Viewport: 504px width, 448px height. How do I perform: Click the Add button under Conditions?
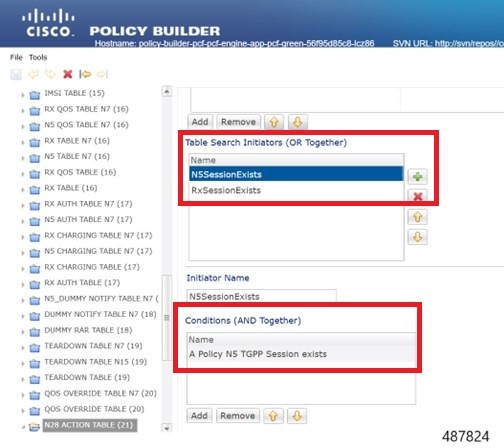point(199,416)
